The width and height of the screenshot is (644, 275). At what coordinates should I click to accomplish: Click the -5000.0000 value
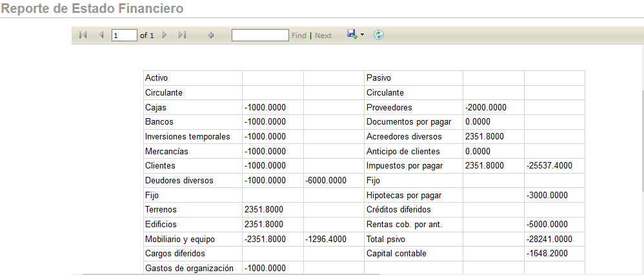pos(547,225)
